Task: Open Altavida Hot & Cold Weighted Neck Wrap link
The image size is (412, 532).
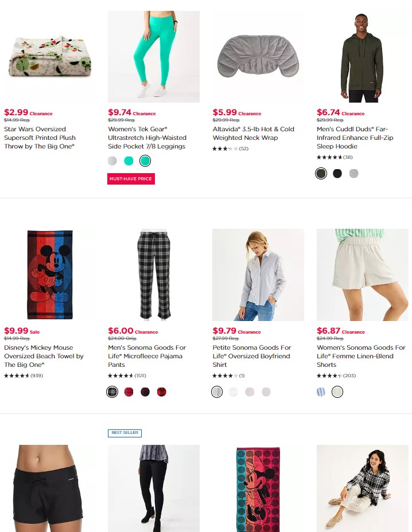Action: click(254, 134)
